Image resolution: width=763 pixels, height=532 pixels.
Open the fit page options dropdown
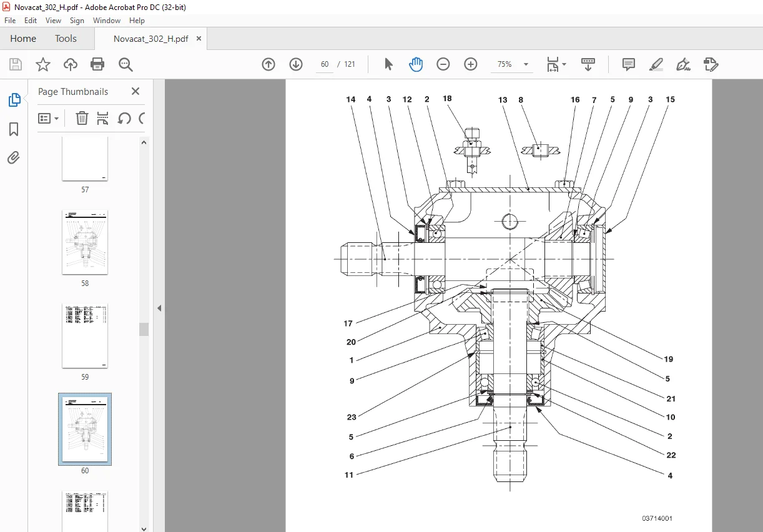[x=556, y=64]
